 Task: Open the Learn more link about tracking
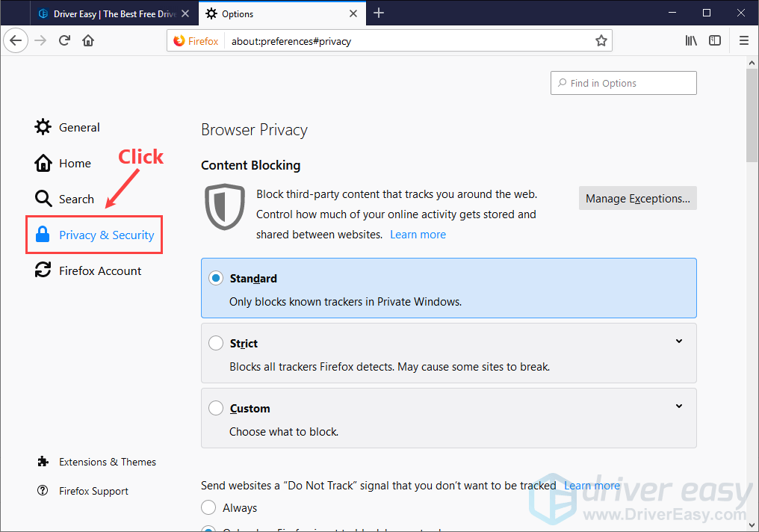418,234
